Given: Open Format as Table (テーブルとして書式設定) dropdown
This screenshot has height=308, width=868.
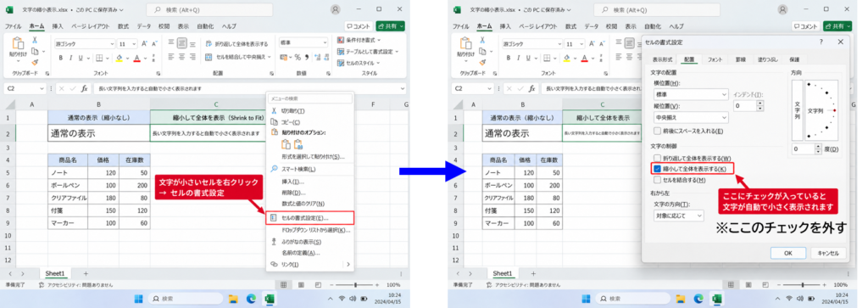Looking at the screenshot, I should 368,52.
